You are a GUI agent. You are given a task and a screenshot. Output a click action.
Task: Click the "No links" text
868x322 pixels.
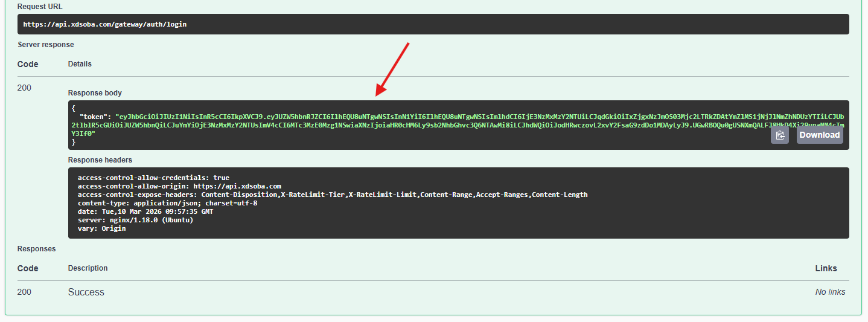[x=830, y=292]
